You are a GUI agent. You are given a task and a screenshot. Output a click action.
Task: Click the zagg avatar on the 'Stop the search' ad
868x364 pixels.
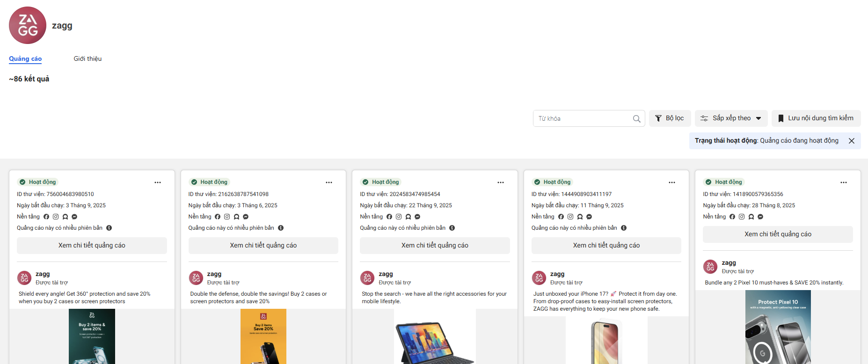pos(367,278)
